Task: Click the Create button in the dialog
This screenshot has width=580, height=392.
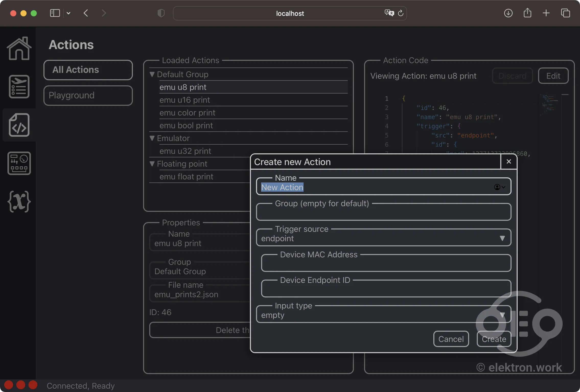Action: 494,339
